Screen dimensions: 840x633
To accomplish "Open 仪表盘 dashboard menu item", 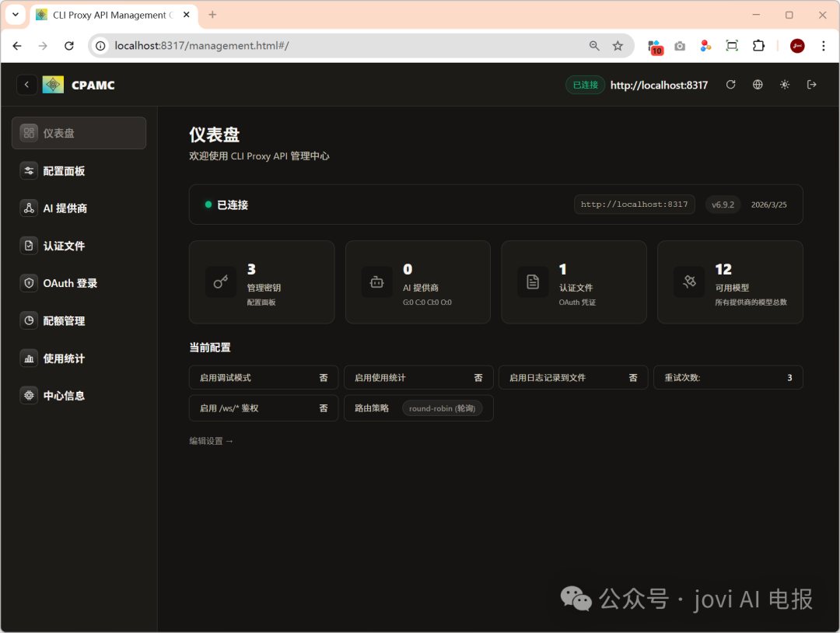I will tap(79, 133).
